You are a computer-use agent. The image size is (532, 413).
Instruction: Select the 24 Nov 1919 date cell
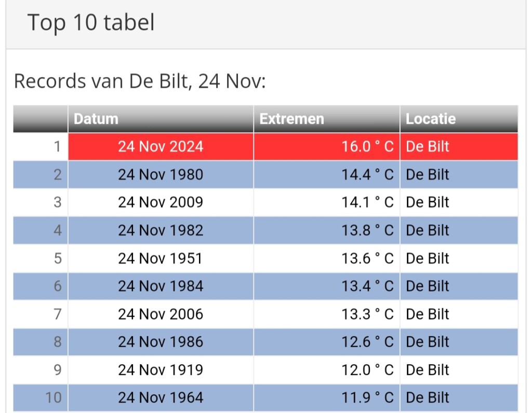pos(161,370)
